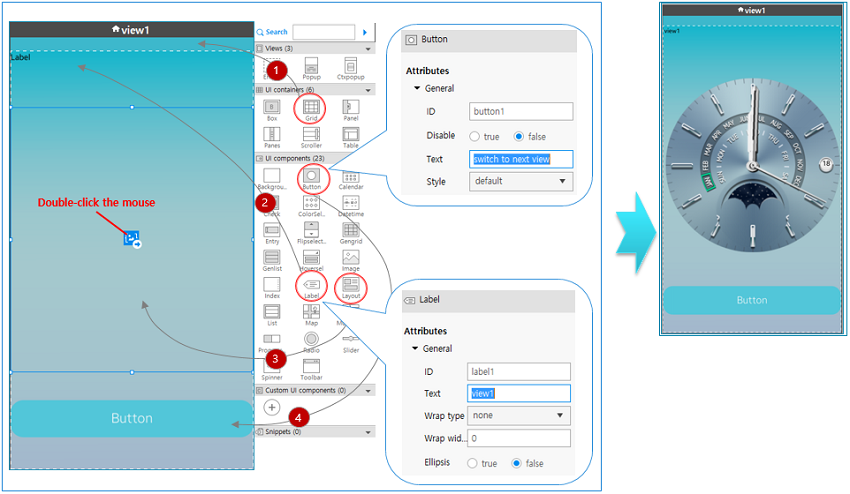Set button Disable to false
Screen dimensions: 850x494
click(x=518, y=136)
